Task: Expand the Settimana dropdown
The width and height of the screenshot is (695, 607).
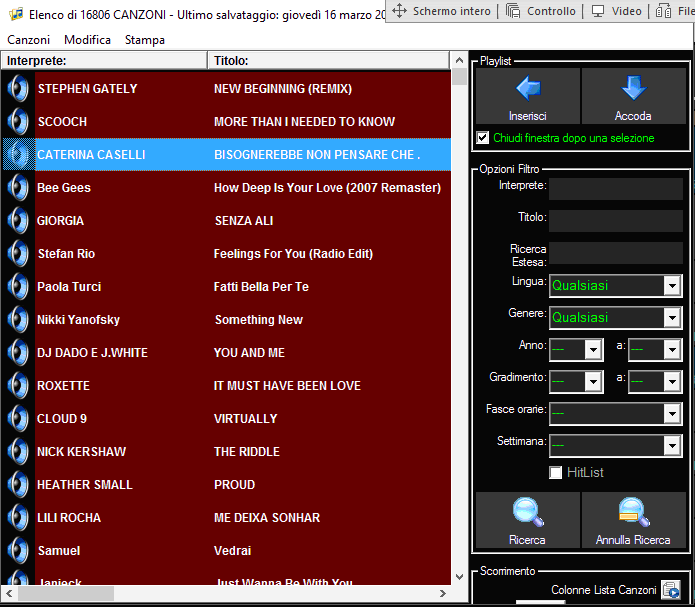Action: (x=672, y=445)
